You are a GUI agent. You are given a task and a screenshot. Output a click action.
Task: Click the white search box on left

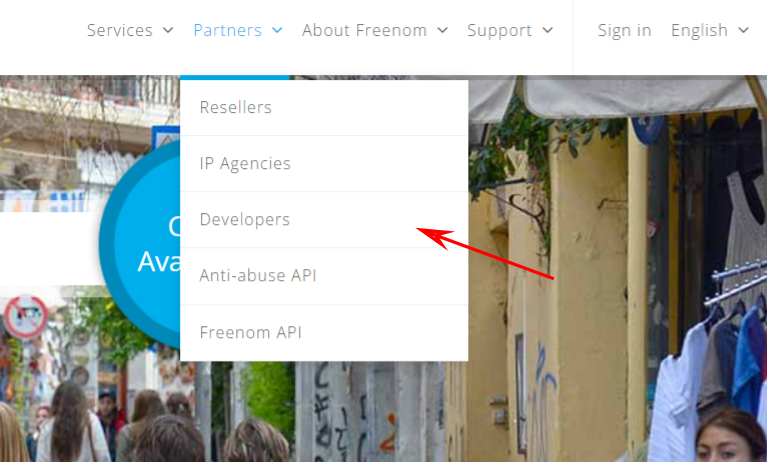point(53,248)
